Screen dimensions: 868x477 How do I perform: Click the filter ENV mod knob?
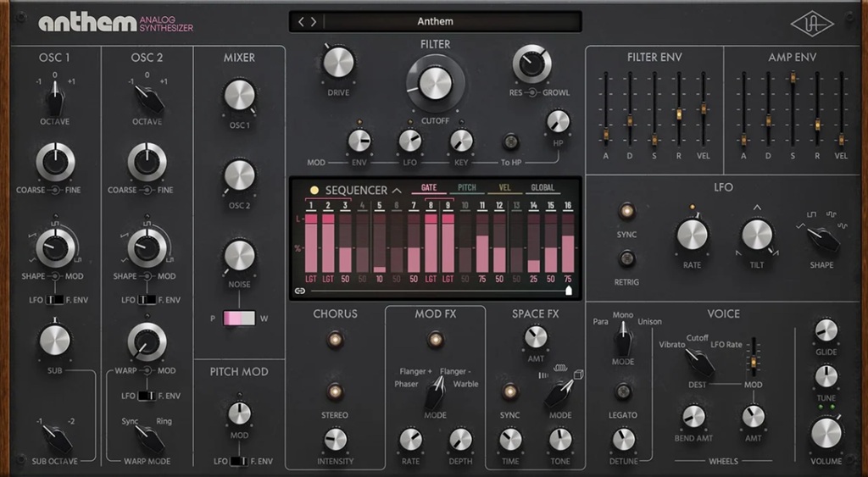[x=359, y=141]
